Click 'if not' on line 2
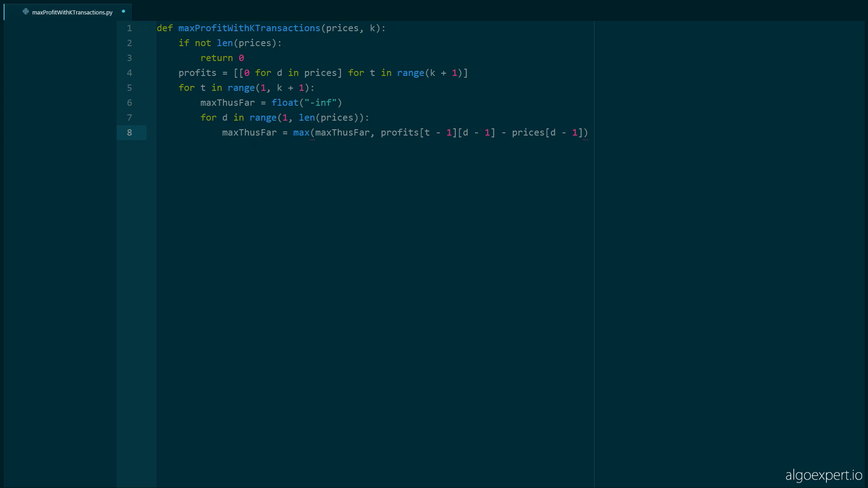The width and height of the screenshot is (868, 488). click(194, 43)
